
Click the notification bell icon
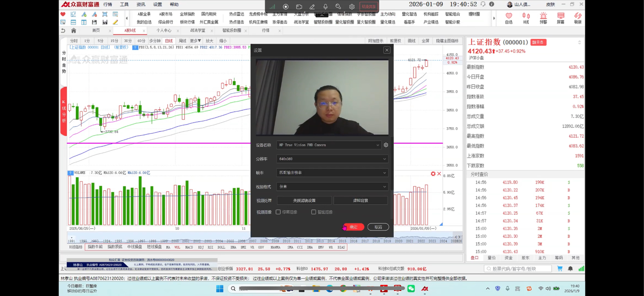pyautogui.click(x=570, y=269)
